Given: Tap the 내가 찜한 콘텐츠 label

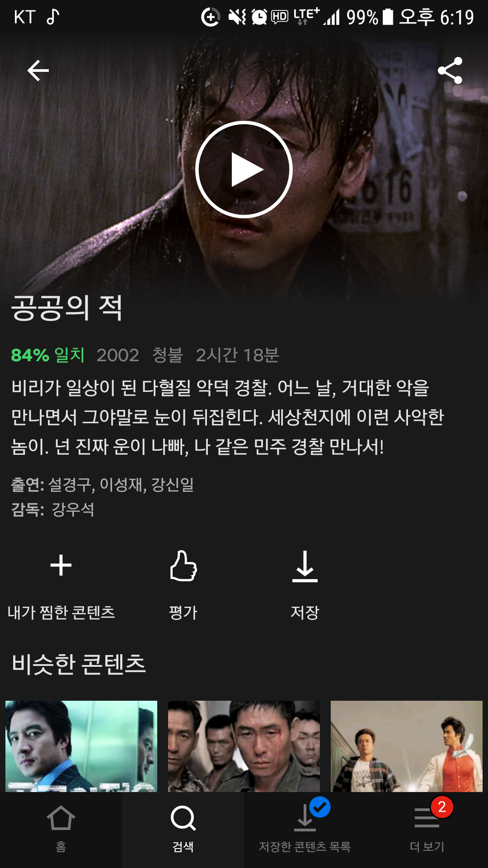Looking at the screenshot, I should coord(61,613).
